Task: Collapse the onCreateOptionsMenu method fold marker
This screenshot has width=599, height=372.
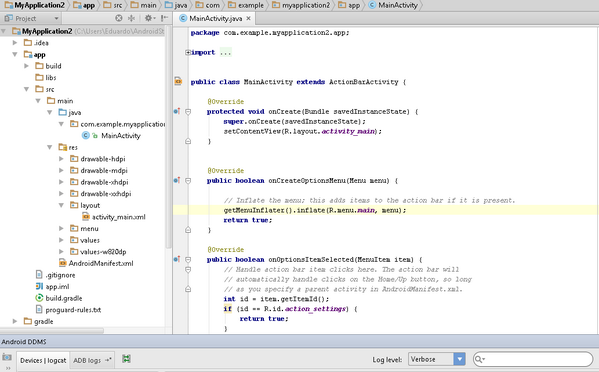Action: tap(188, 180)
